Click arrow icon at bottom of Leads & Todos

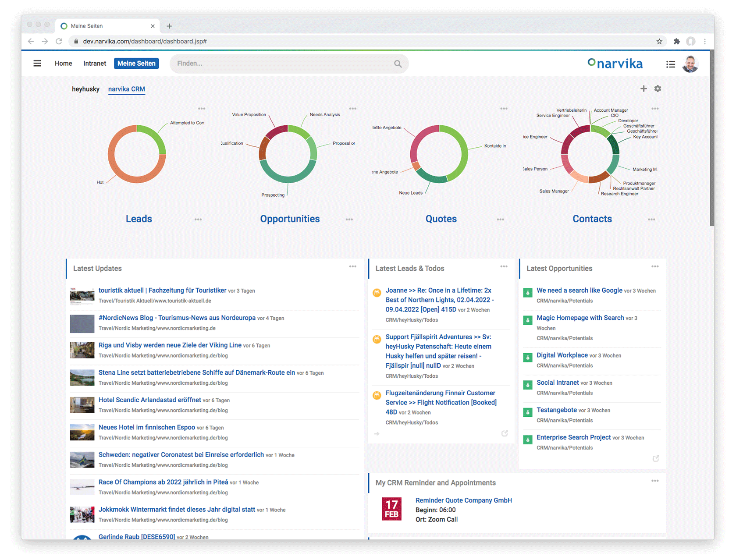click(x=377, y=434)
